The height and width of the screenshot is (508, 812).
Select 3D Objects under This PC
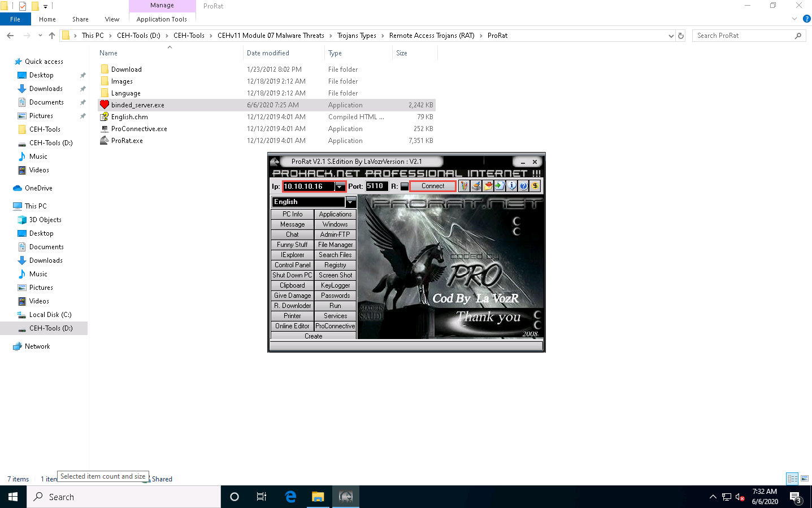[x=45, y=220]
